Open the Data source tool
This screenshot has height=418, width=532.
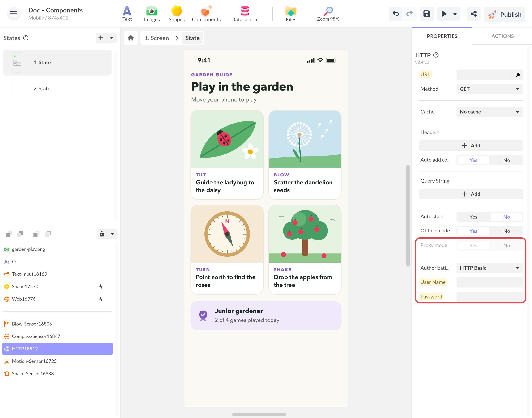tap(245, 14)
